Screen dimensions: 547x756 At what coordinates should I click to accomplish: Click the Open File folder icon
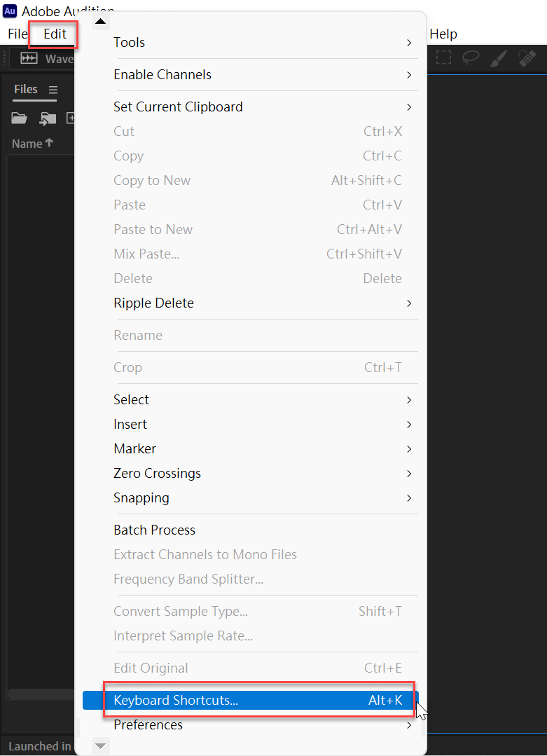click(x=20, y=118)
